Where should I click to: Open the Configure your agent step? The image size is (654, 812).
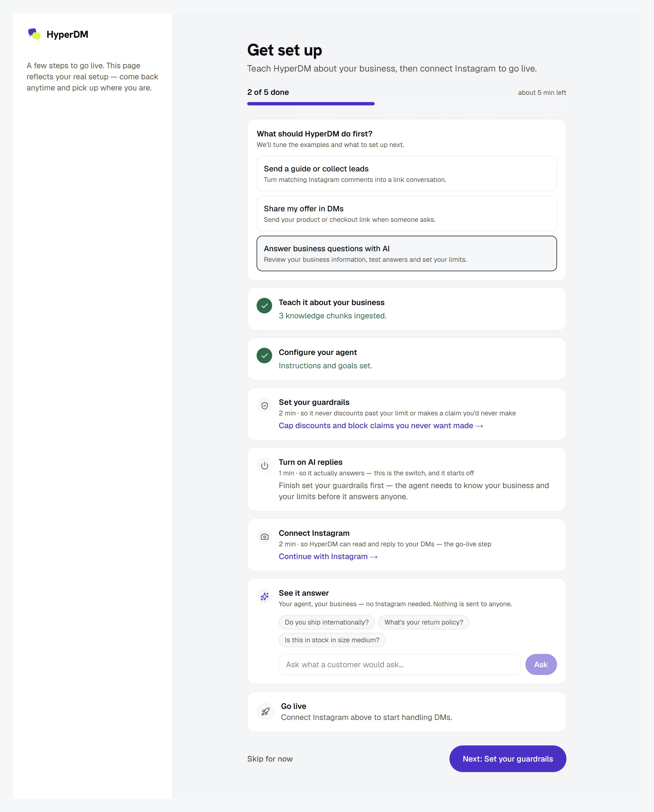(407, 359)
